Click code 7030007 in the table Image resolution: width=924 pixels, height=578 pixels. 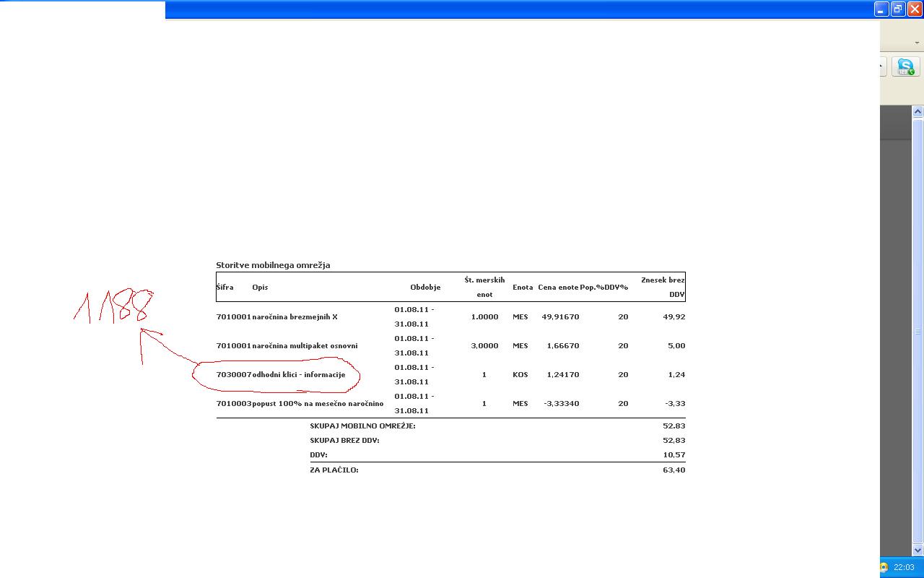[234, 374]
